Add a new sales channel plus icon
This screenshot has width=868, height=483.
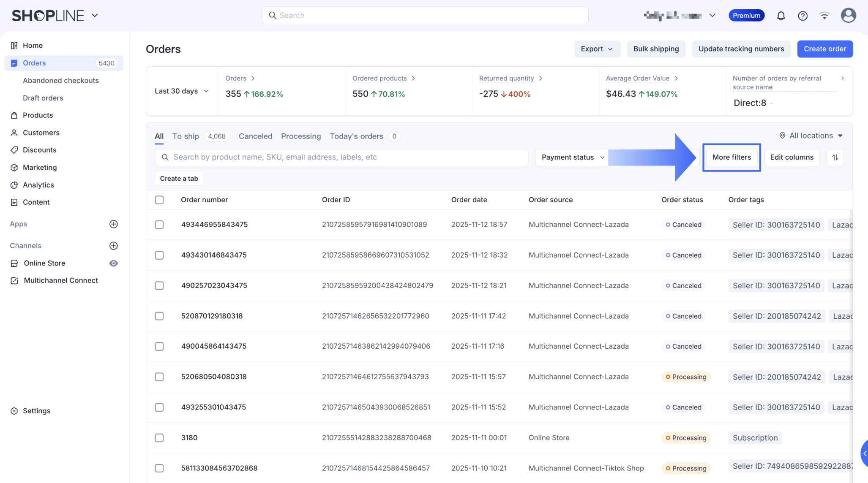(x=113, y=246)
